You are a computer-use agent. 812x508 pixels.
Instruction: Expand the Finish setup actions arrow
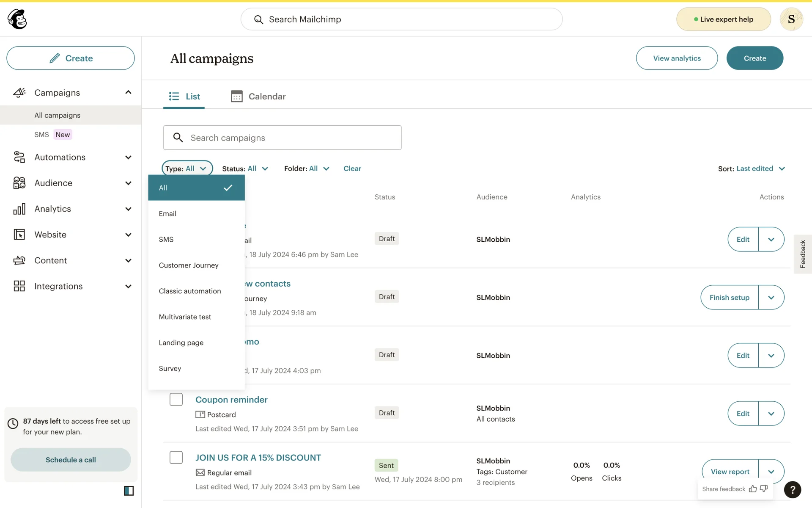[771, 297]
